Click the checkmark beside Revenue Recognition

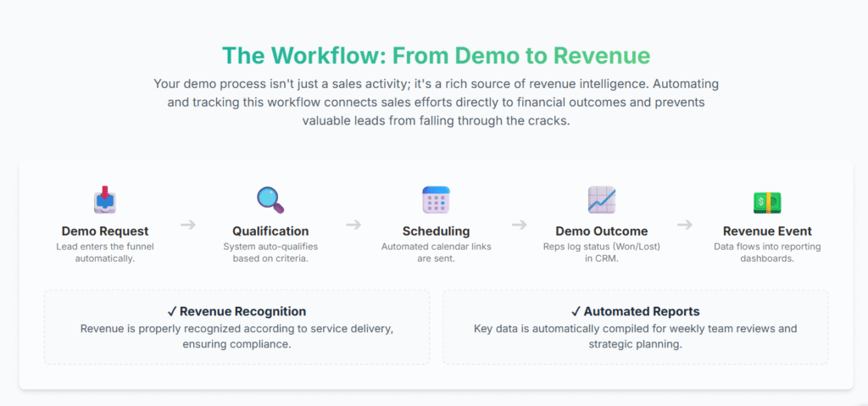click(172, 311)
